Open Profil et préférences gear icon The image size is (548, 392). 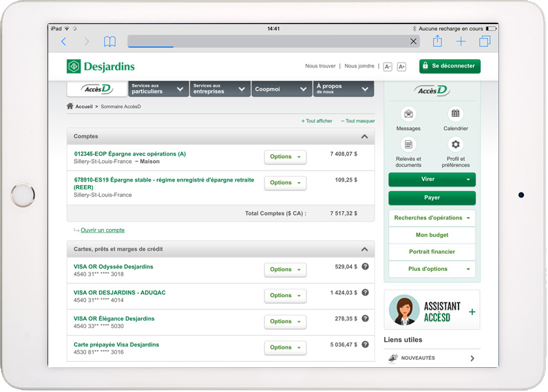tap(455, 145)
